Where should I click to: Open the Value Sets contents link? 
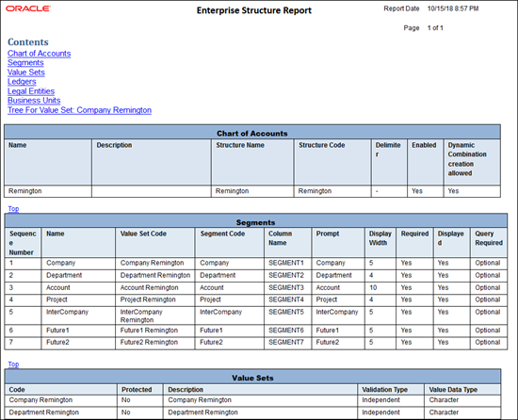(26, 73)
